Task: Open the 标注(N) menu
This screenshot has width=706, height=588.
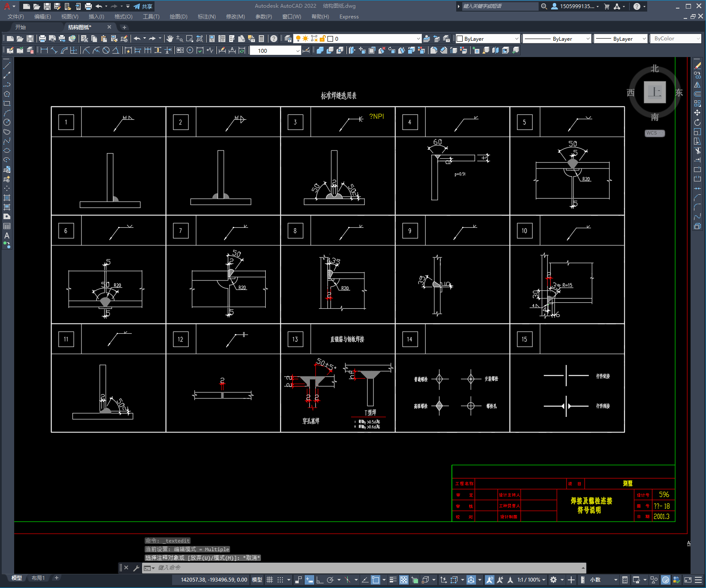Action: tap(206, 17)
